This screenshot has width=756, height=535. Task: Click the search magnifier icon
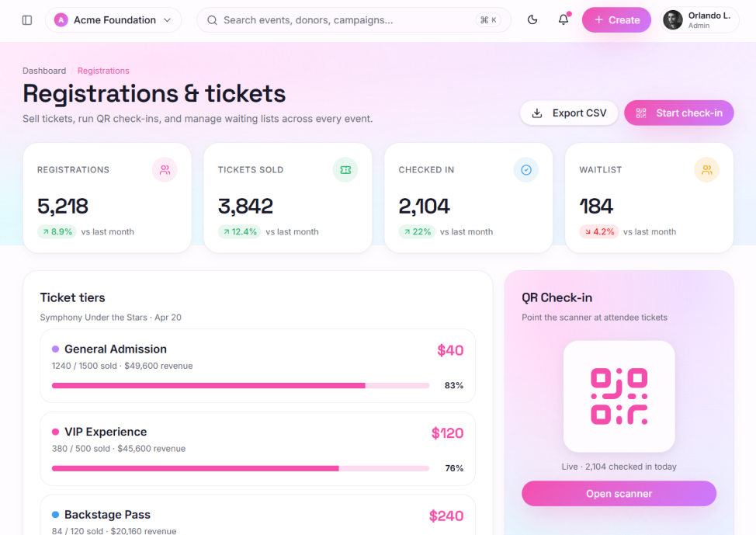coord(212,20)
